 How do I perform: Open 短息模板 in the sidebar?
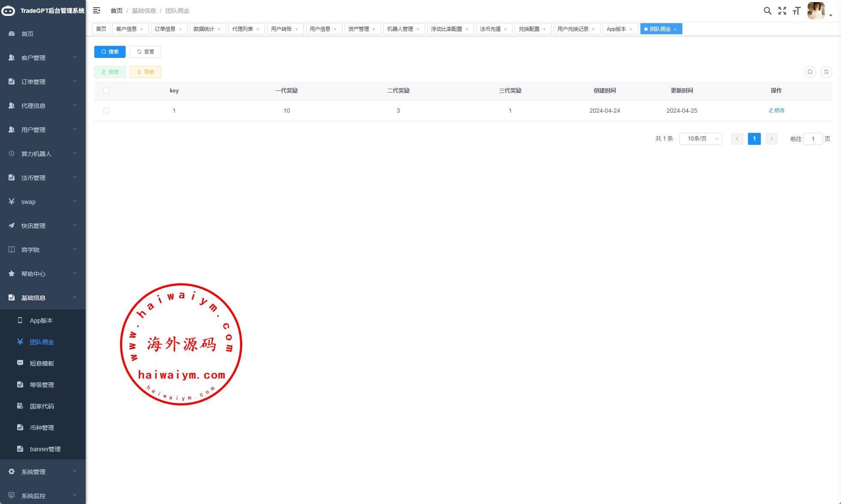[x=42, y=363]
